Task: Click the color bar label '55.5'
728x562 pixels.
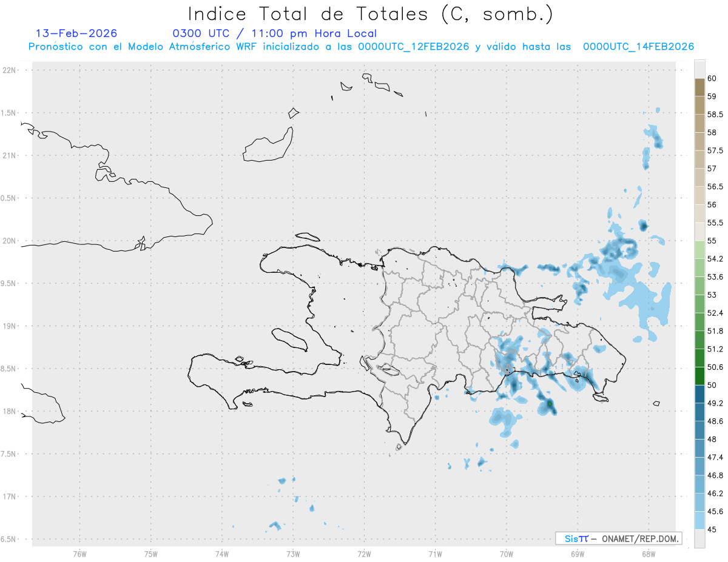Action: pyautogui.click(x=715, y=222)
